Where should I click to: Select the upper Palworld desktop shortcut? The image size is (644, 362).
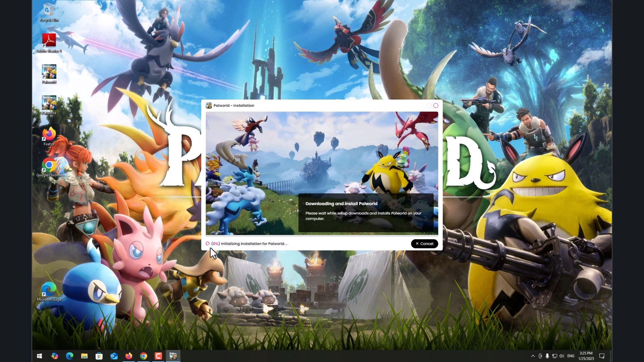pyautogui.click(x=49, y=74)
